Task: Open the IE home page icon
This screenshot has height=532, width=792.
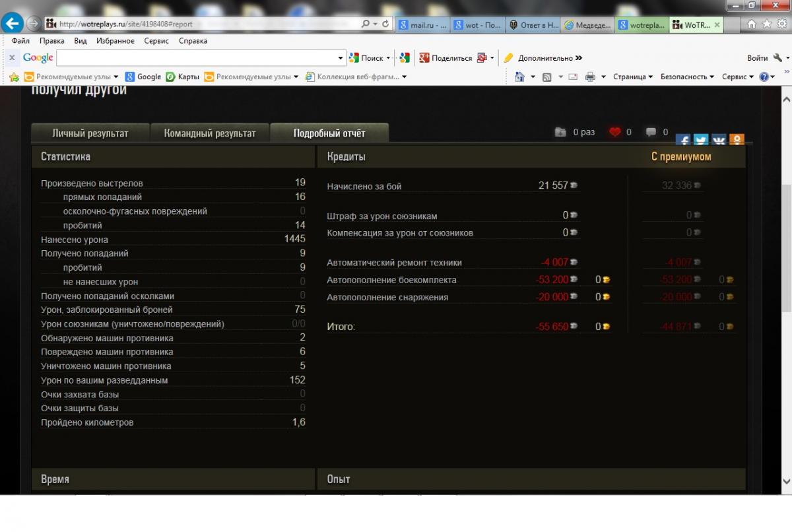Action: [751, 24]
